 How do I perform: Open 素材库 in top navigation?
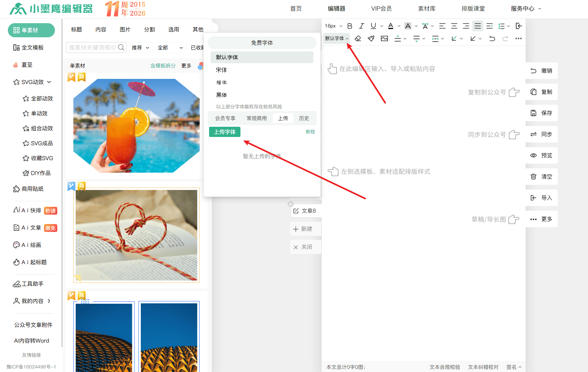(427, 9)
